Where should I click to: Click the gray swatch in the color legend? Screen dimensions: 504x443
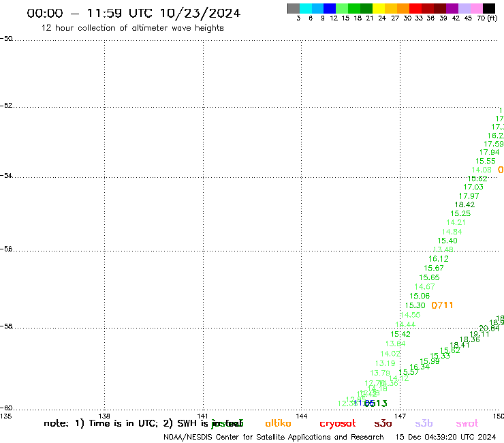pyautogui.click(x=294, y=9)
